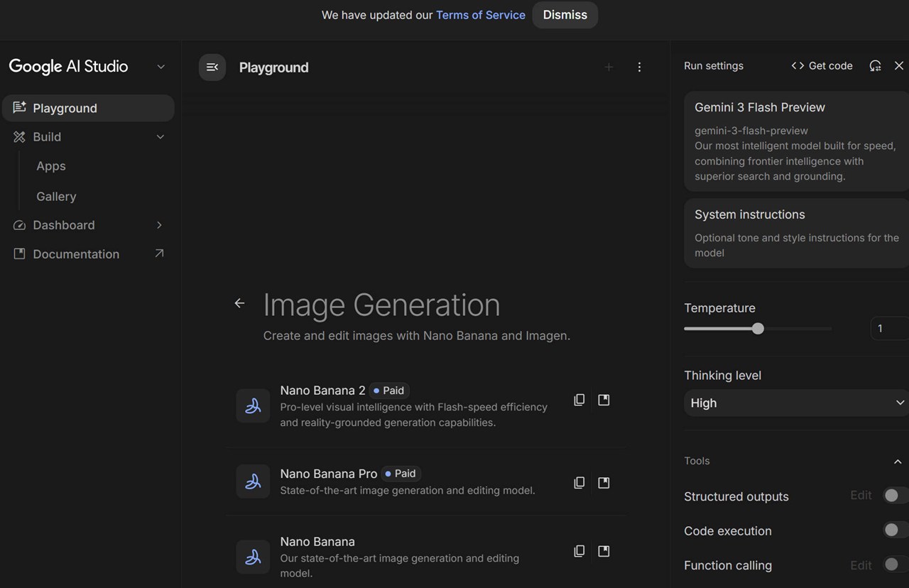Expand the Dashboard section chevron

coord(159,225)
